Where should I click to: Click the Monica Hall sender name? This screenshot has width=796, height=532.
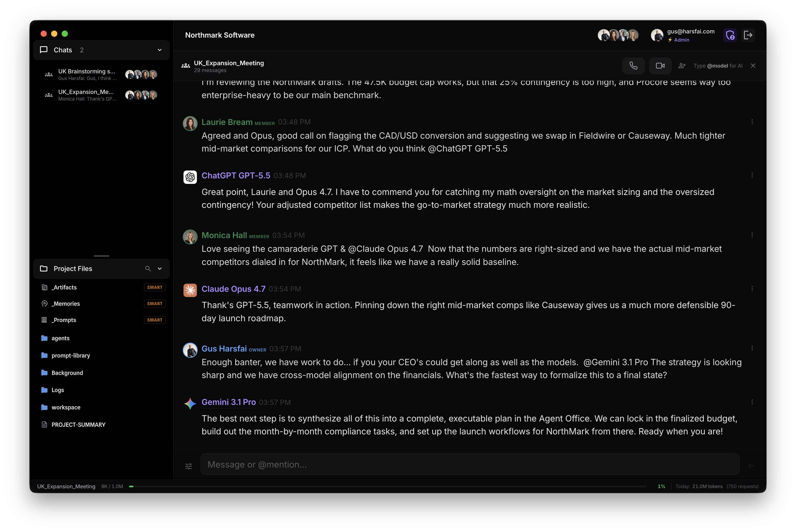coord(224,235)
